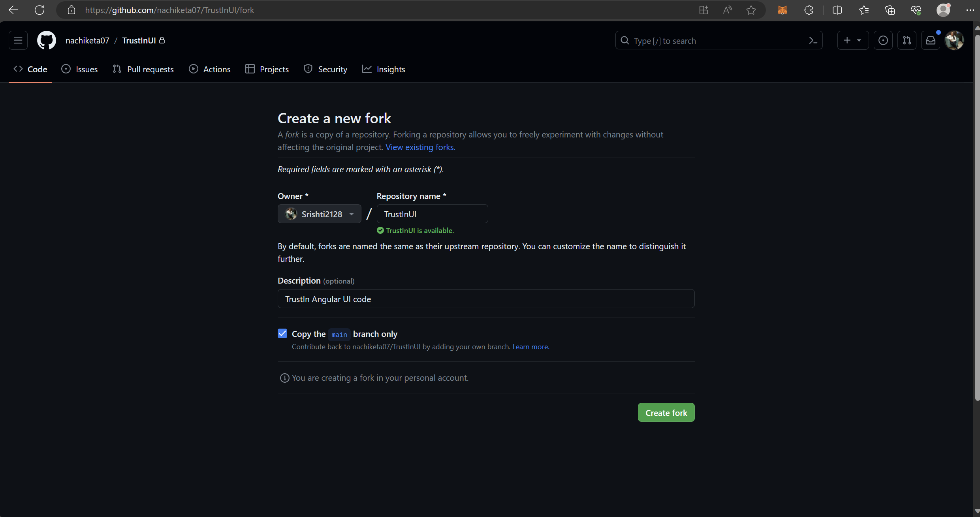Click the create new repository plus icon
Screen dimensions: 980x517
(846, 40)
